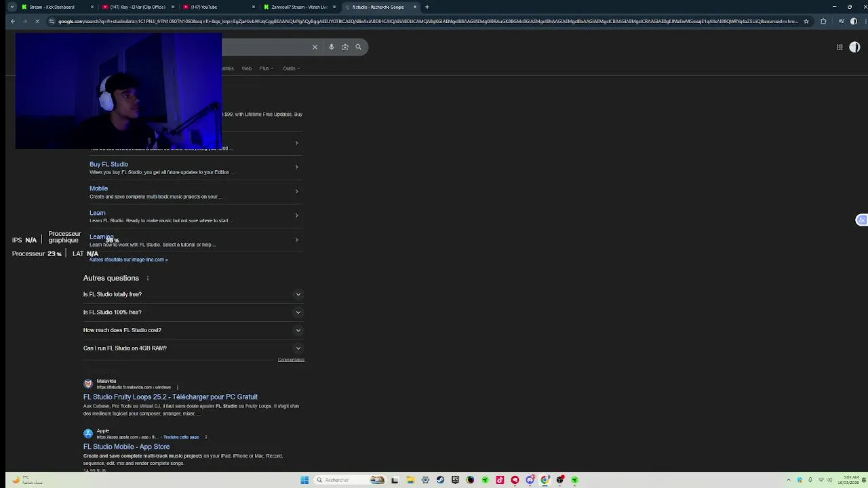Open the Buy FL Studio sitelink
This screenshot has width=868, height=488.
[x=108, y=164]
